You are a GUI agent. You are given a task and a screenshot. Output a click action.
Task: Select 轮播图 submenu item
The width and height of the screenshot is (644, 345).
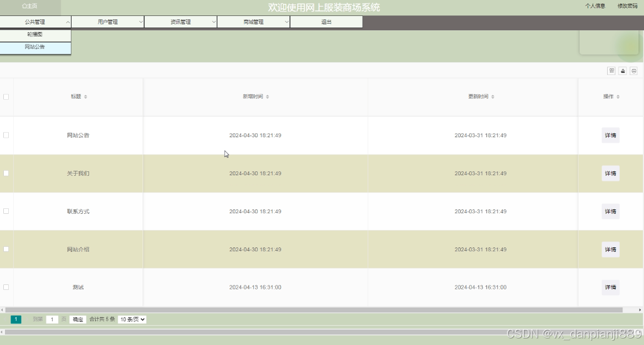pyautogui.click(x=35, y=35)
